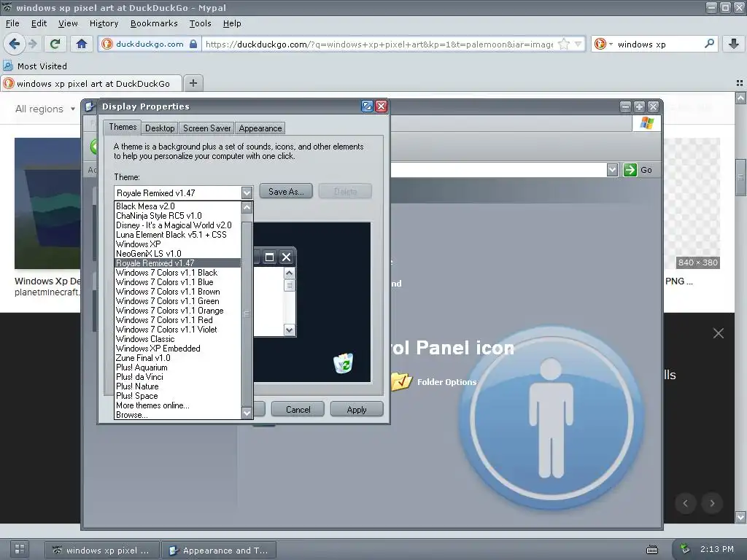Bookmark page with the star icon
Image resolution: width=747 pixels, height=560 pixels.
pos(564,44)
